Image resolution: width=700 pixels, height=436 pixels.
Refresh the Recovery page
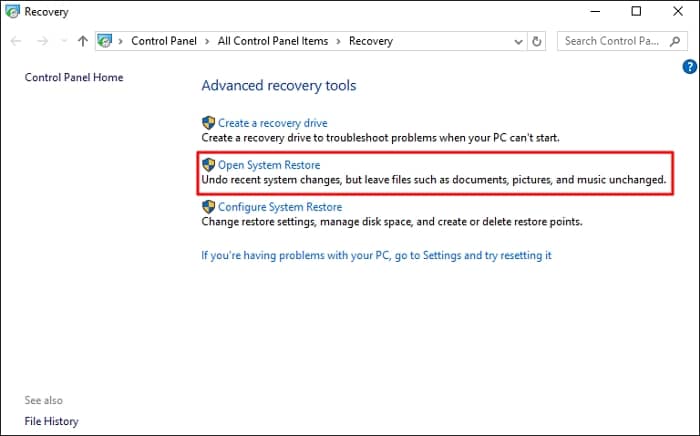click(537, 42)
